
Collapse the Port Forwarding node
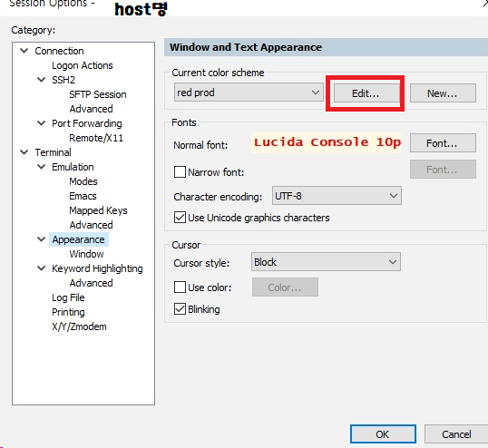[x=41, y=123]
